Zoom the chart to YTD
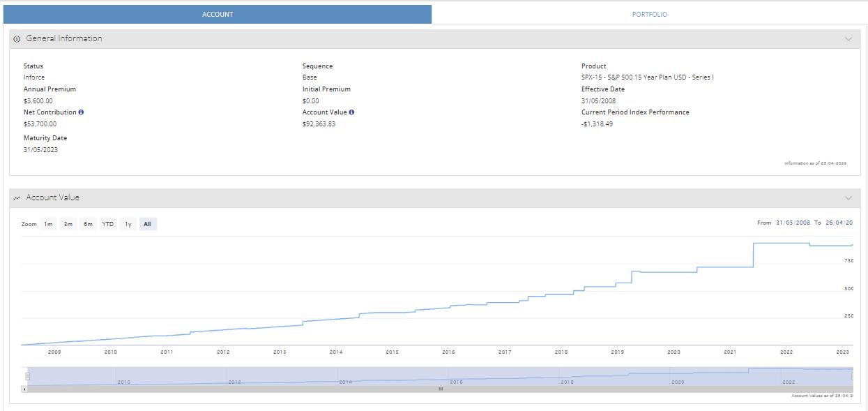 coord(108,224)
